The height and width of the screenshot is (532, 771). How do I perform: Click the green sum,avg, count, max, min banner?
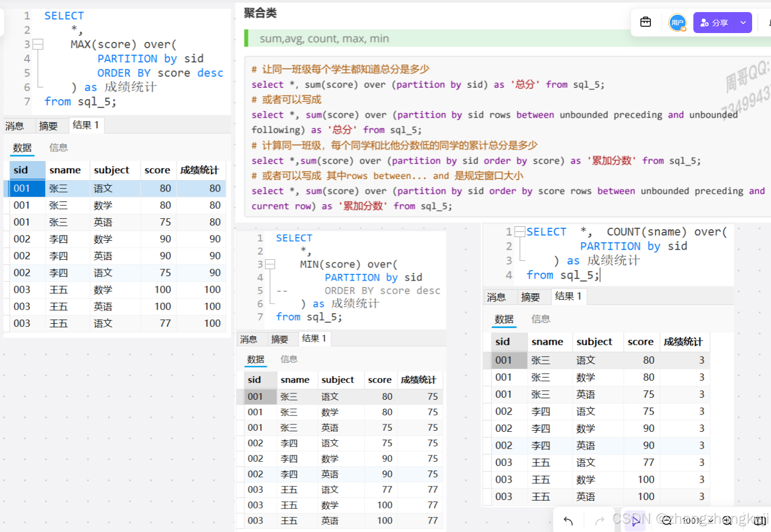pyautogui.click(x=508, y=39)
